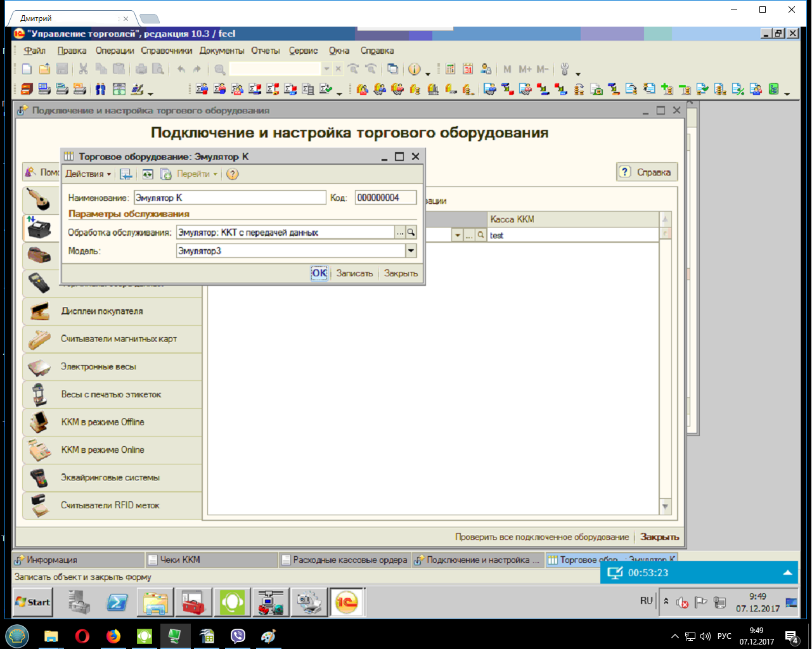Select the test cell under Касса ККМ
812x649 pixels.
[574, 235]
